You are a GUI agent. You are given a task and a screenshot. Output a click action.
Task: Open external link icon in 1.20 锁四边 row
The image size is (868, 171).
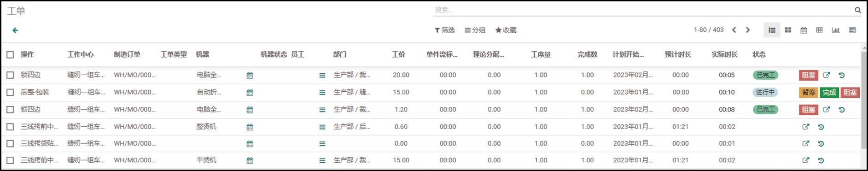(827, 110)
